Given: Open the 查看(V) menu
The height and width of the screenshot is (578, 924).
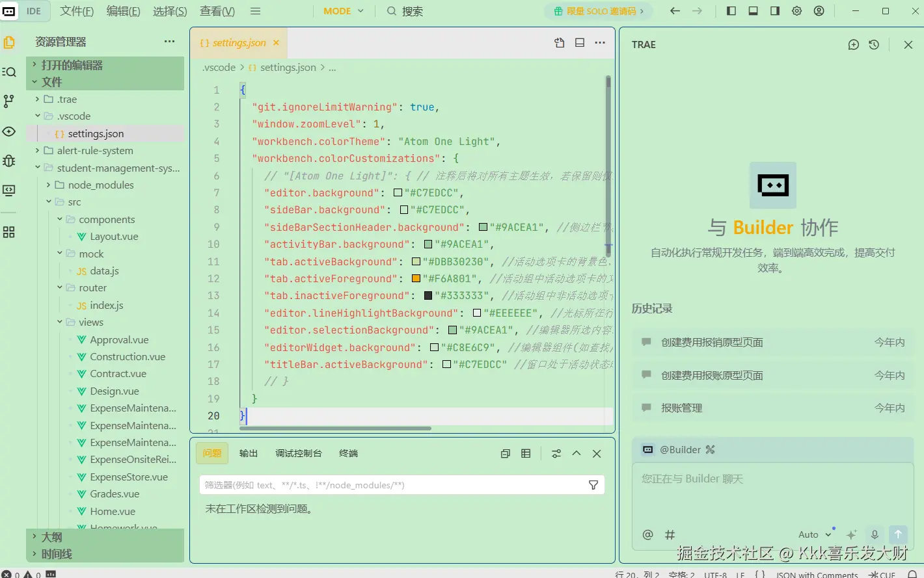Looking at the screenshot, I should [x=217, y=11].
